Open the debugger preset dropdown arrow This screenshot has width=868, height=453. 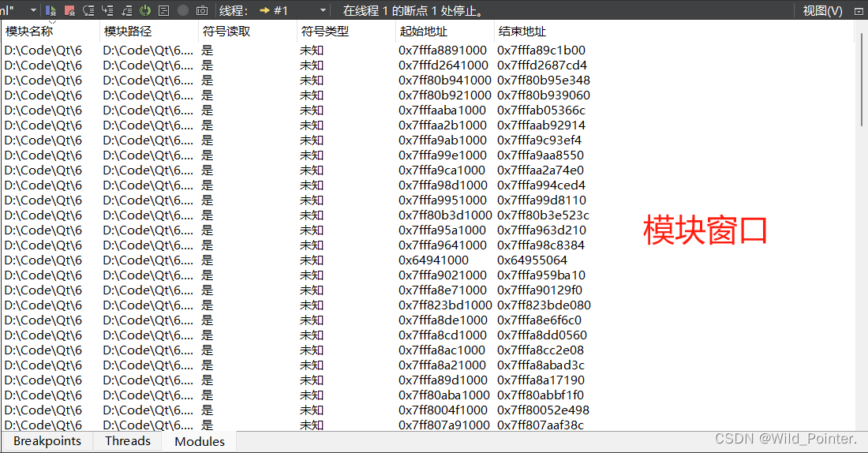33,10
